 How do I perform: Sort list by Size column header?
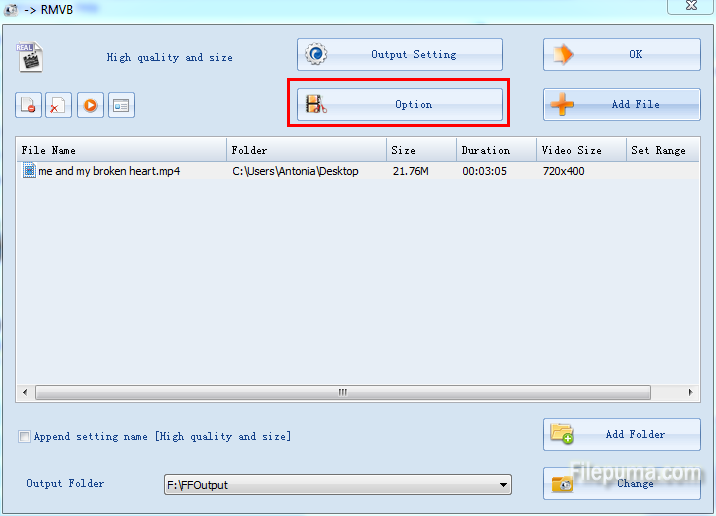click(x=420, y=150)
